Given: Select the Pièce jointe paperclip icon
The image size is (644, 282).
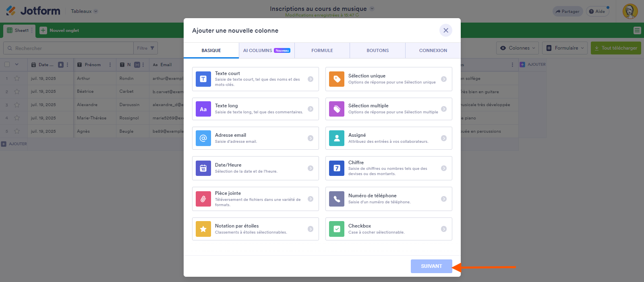Looking at the screenshot, I should click(x=203, y=199).
